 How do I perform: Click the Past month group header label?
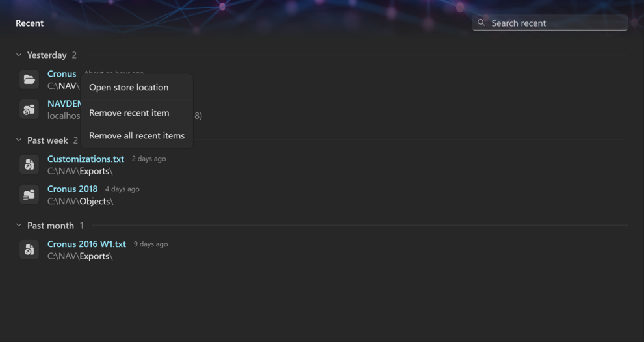pos(51,226)
